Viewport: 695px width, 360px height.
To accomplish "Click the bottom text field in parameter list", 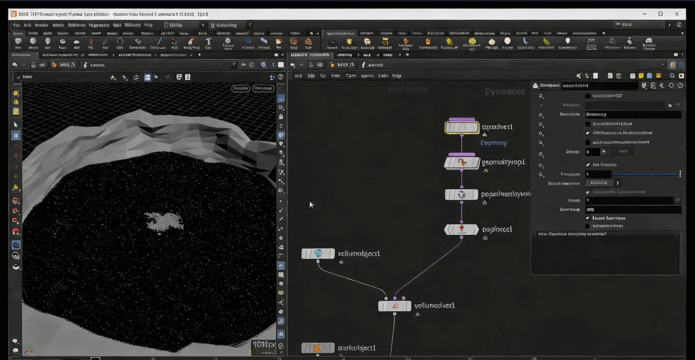I will [x=633, y=209].
